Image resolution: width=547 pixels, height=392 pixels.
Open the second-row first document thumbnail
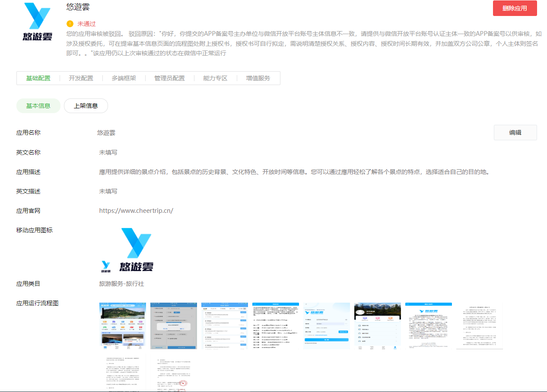(x=123, y=373)
